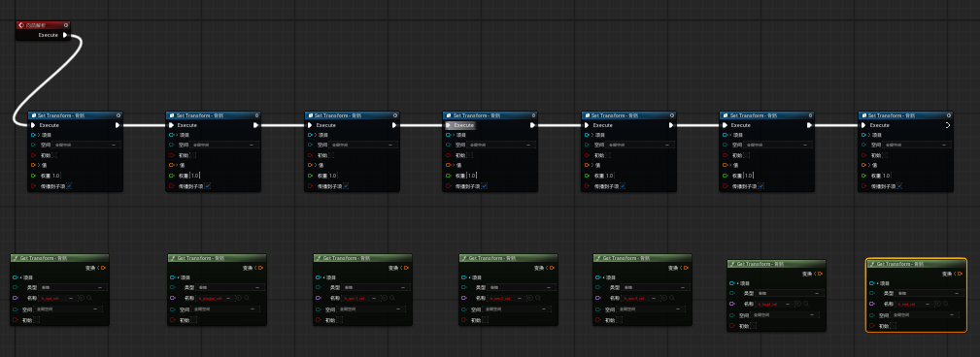The height and width of the screenshot is (357, 980).
Task: Click the Execute output pin on the red event node
Action: [x=65, y=35]
